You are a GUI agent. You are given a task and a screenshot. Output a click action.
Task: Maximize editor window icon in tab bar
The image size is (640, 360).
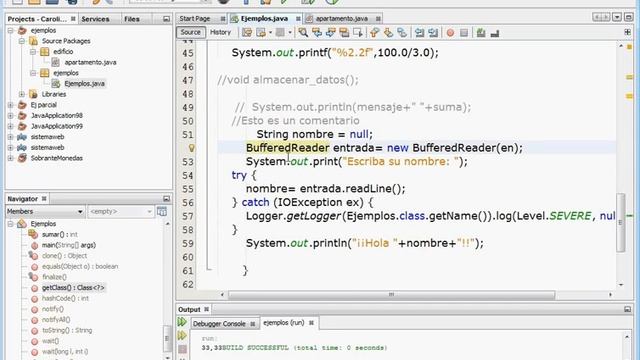pos(629,17)
